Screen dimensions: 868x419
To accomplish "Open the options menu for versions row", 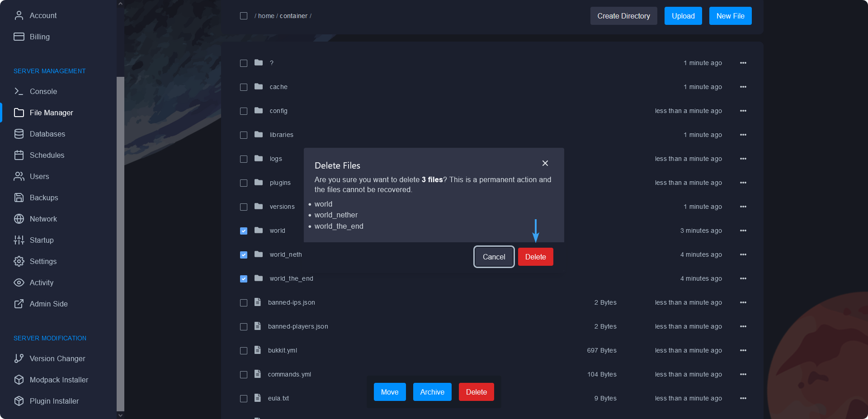I will click(x=743, y=207).
